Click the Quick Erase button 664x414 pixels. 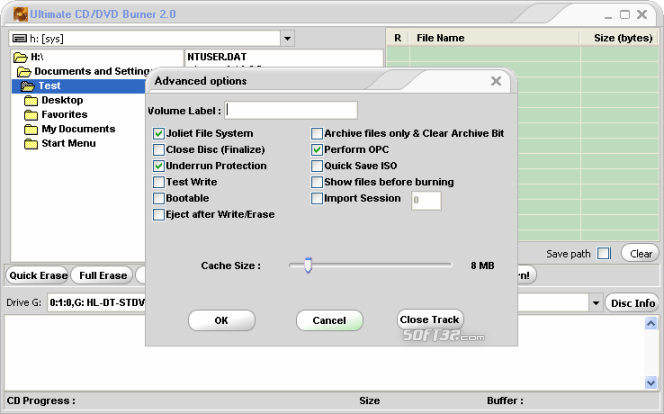click(x=37, y=276)
